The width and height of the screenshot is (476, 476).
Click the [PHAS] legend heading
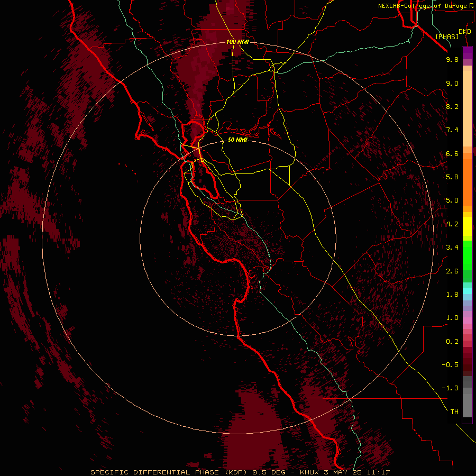pyautogui.click(x=447, y=36)
